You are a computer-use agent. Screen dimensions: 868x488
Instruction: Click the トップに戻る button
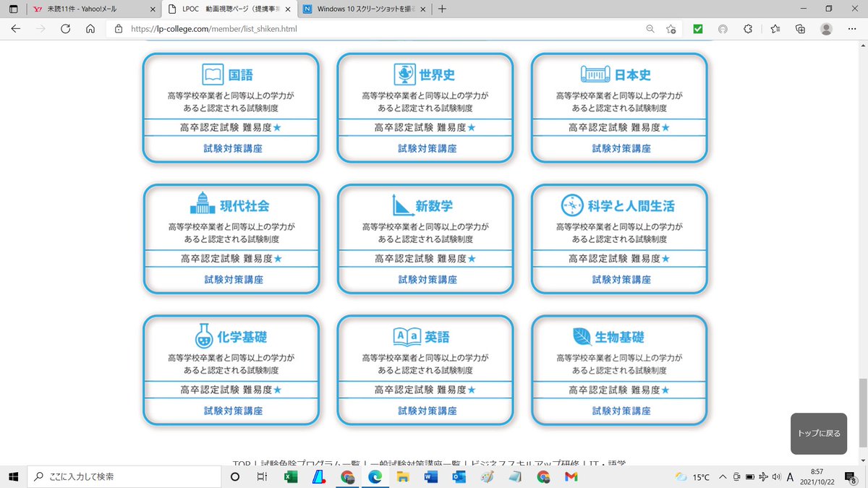819,434
